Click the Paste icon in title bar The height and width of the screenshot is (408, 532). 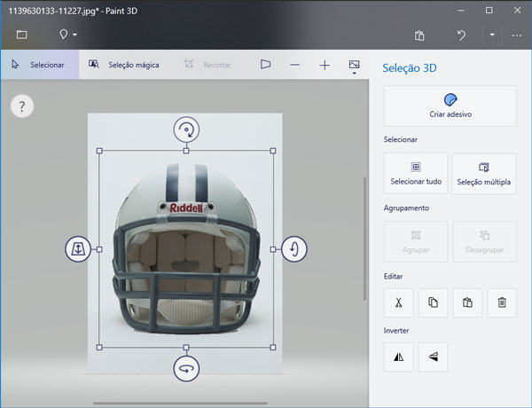coord(419,35)
